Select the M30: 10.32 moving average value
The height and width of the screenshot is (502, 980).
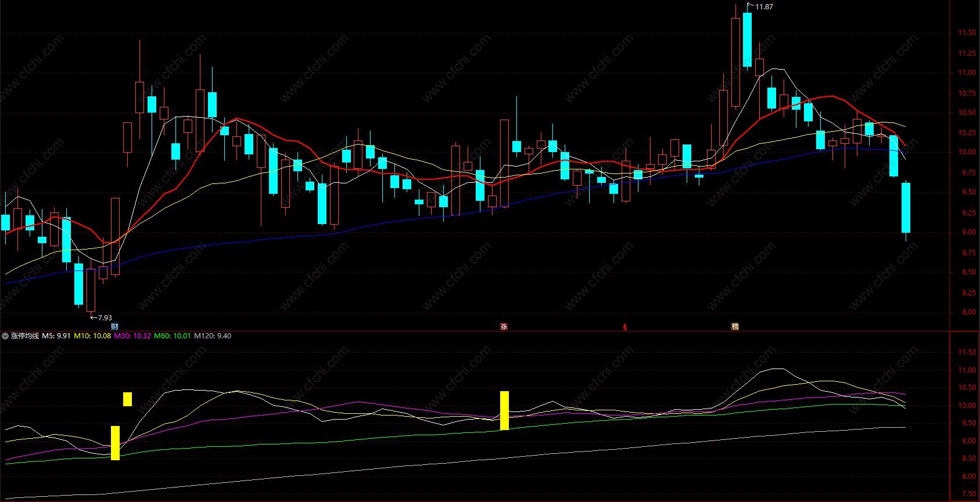click(x=132, y=336)
